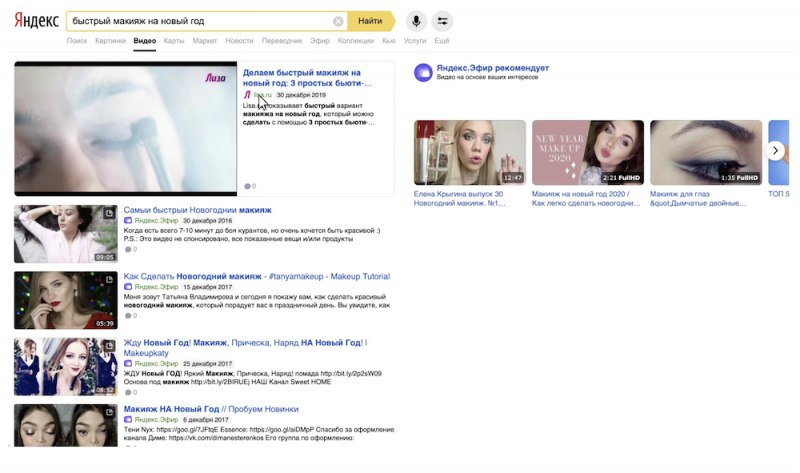The width and height of the screenshot is (800, 473).
Task: Click the date text 30 декабря 2019
Action: [301, 95]
